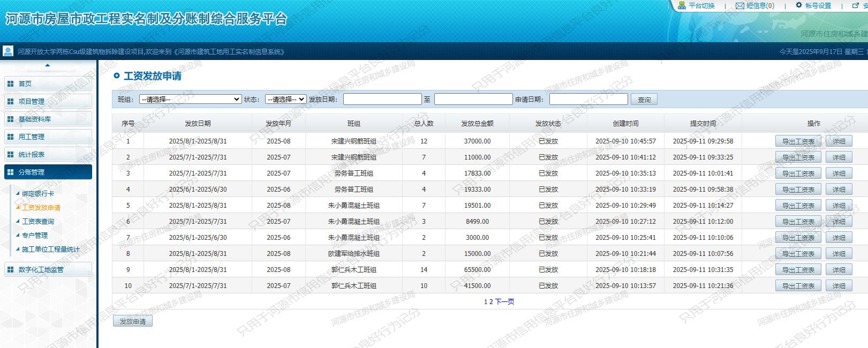Export payroll for row 9 郭仁兵木工班组
Viewport: 868px width, 348px height.
[x=798, y=270]
